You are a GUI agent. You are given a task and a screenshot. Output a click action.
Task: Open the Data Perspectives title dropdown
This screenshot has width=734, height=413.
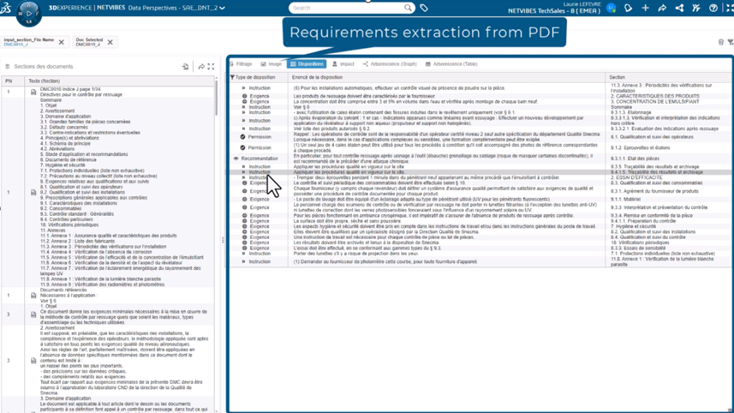point(222,8)
